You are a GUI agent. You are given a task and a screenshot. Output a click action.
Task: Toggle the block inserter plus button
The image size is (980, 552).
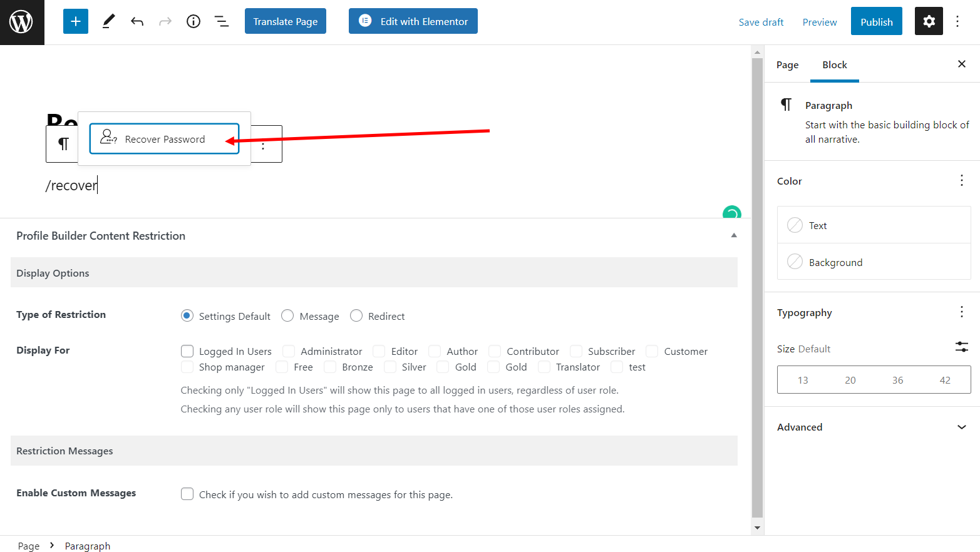[76, 21]
